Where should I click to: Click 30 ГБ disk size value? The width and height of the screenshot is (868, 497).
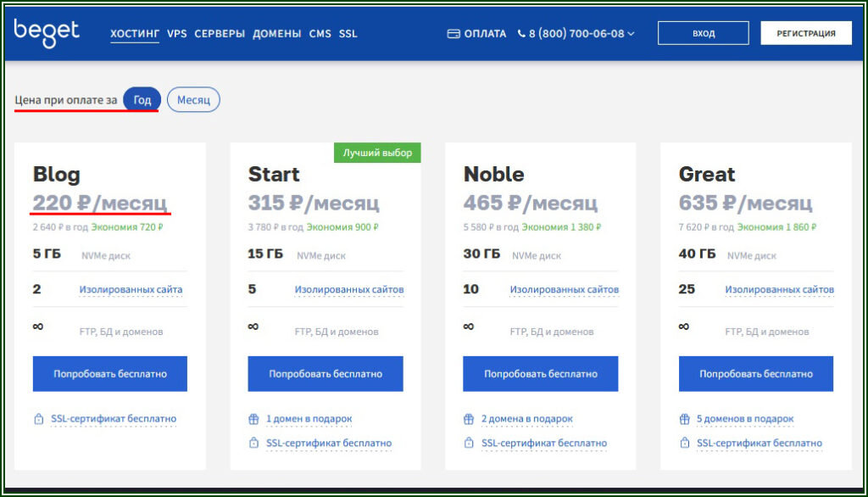pyautogui.click(x=481, y=254)
